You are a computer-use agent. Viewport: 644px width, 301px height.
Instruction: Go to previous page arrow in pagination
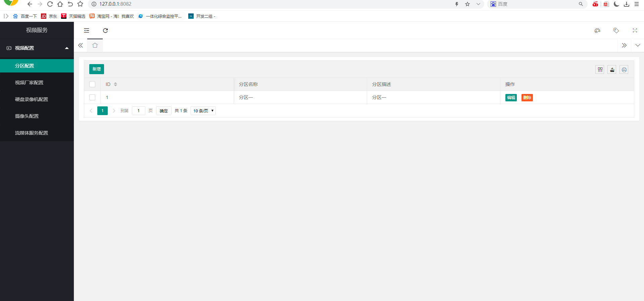click(91, 111)
